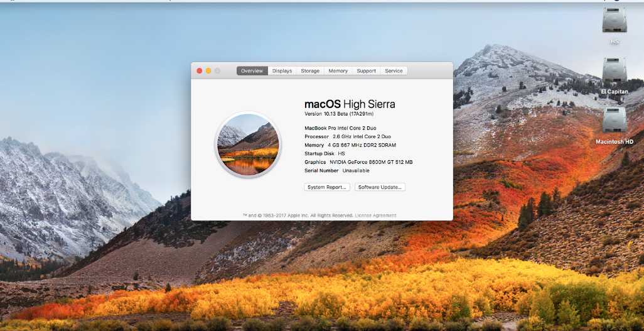Click the Macintosh HD drive icon
Viewport: 644px width, 331px height.
(x=614, y=121)
